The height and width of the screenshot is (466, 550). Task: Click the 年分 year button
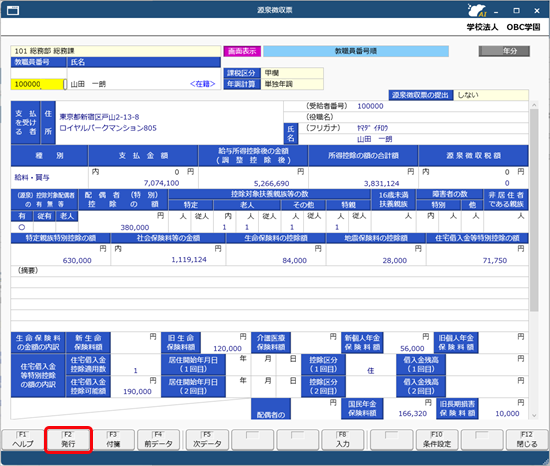pyautogui.click(x=504, y=51)
